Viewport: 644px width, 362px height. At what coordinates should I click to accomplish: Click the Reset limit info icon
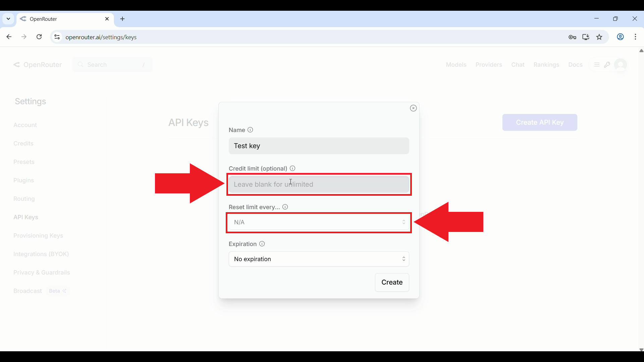[285, 207]
